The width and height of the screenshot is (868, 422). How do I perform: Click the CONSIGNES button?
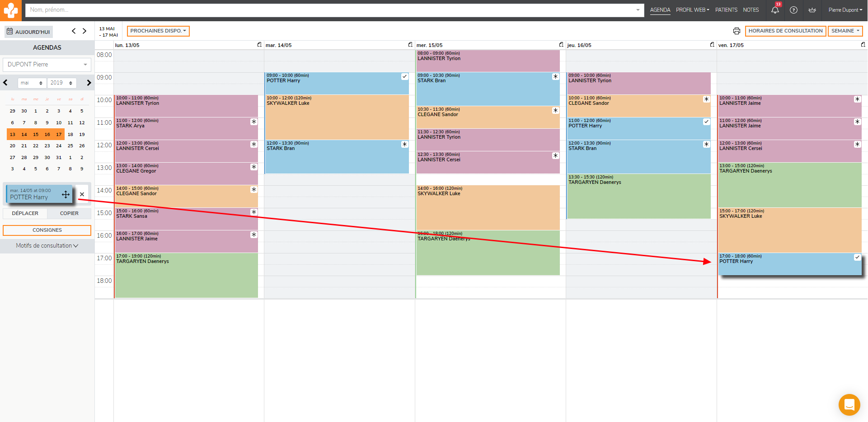[47, 230]
